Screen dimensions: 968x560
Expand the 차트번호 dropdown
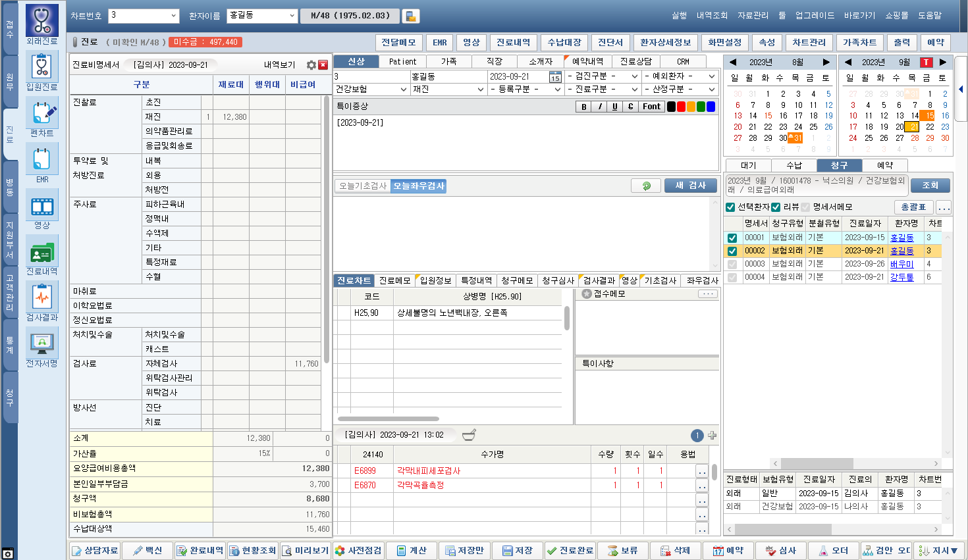[x=174, y=16]
